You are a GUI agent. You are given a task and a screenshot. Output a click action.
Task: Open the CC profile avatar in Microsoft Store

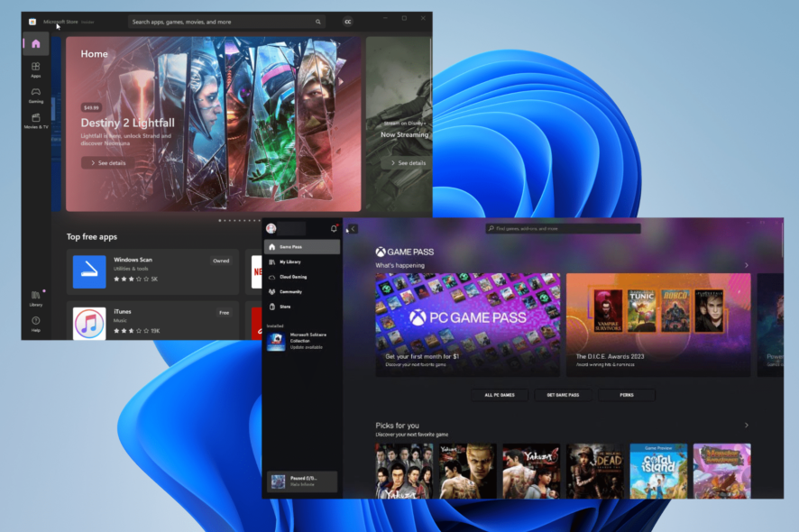(347, 22)
